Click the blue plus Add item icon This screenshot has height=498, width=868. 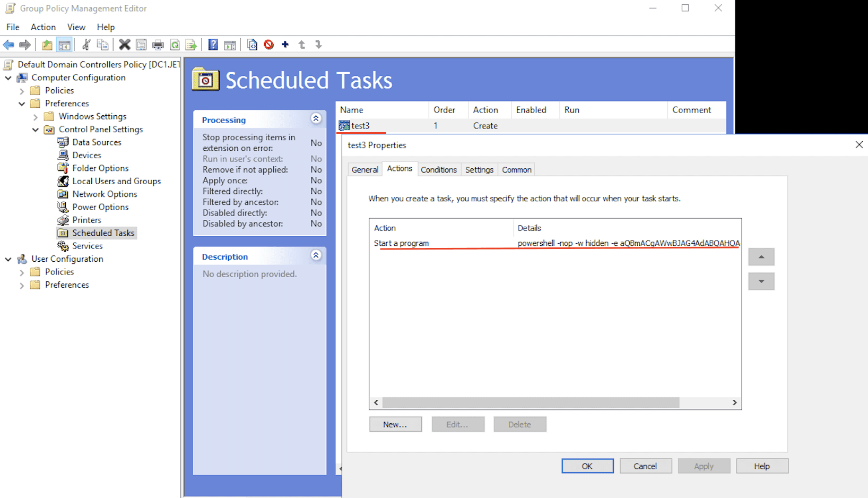[285, 45]
